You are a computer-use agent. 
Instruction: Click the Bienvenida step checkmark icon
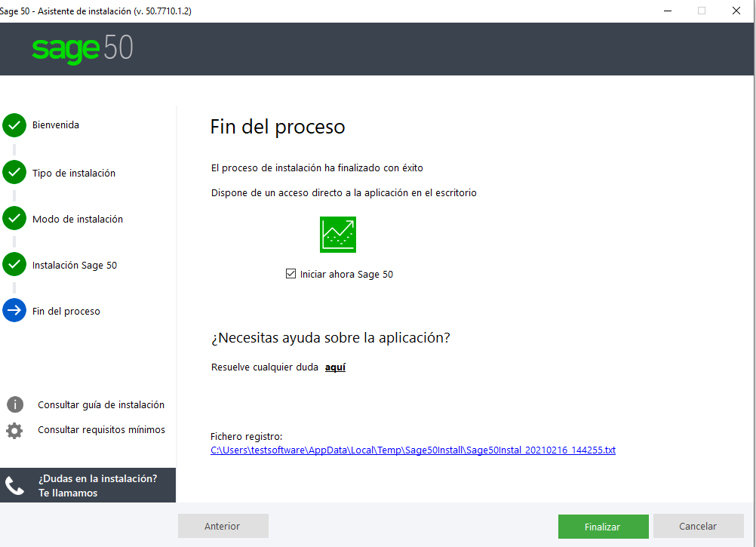click(x=14, y=125)
